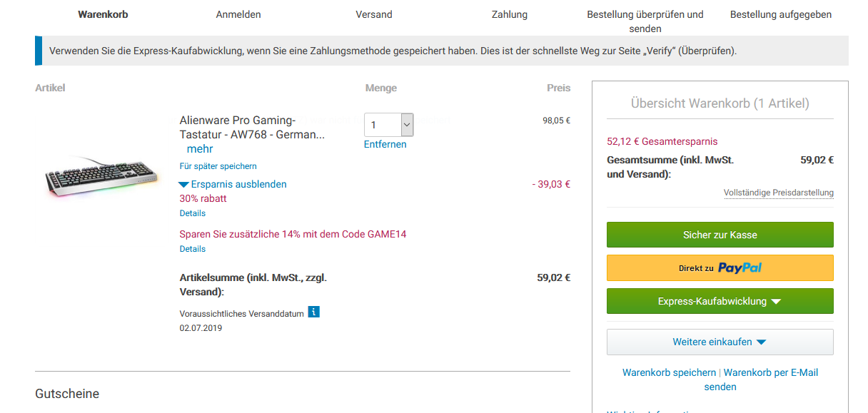Select the Versand checkout step
Viewport: 868px width, 413px height.
point(374,14)
